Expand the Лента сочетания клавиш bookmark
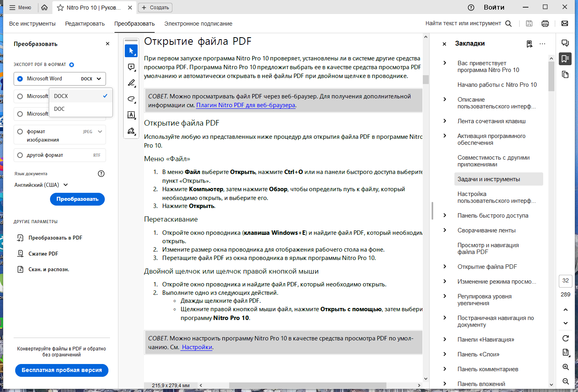Viewport: 578px width, 392px height. click(445, 121)
